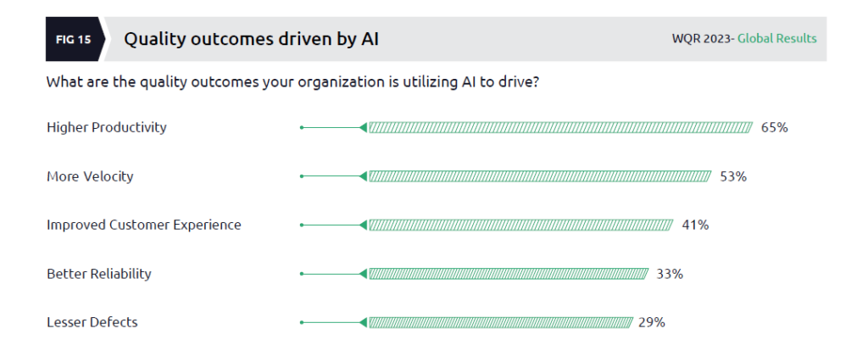Click the Global Results link
The image size is (868, 351).
[x=777, y=39]
